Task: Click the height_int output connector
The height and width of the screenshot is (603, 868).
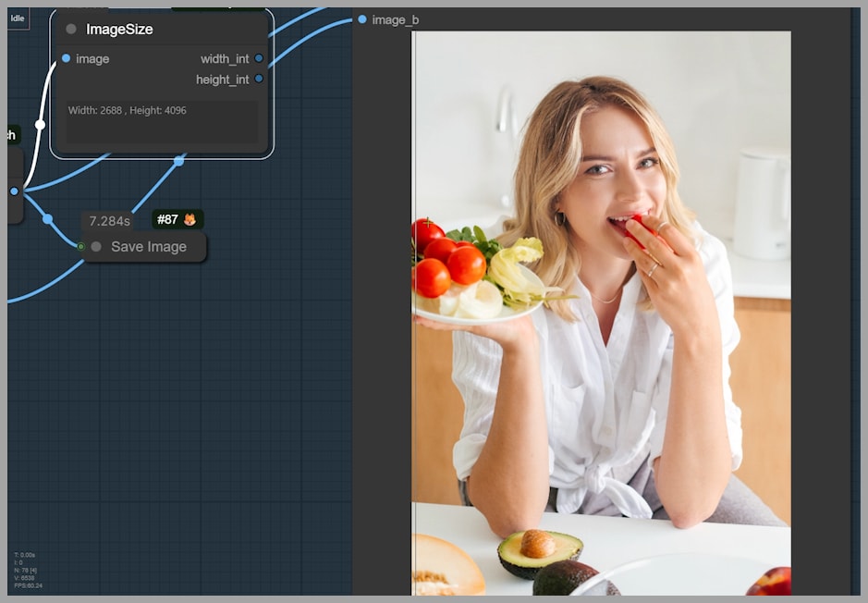Action: click(x=259, y=79)
